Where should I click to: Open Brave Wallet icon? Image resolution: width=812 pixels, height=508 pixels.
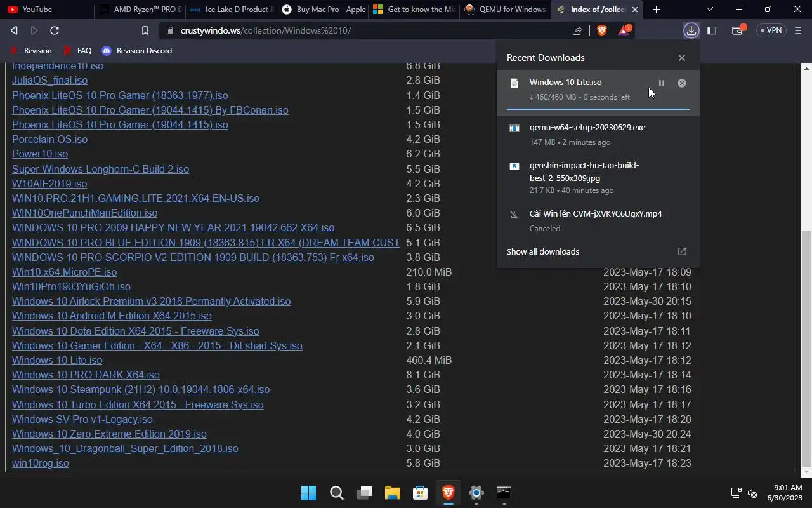(x=738, y=30)
